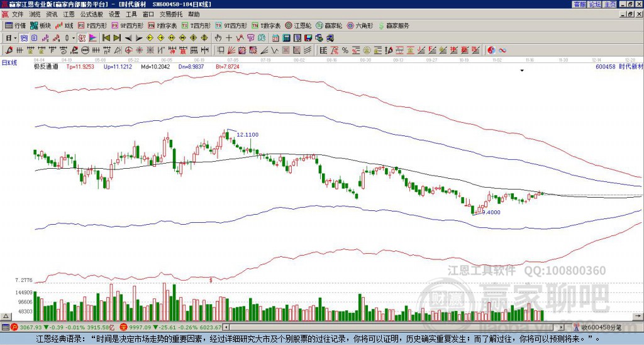
Task: Click the 极反通道 indicator label
Action: 46,66
